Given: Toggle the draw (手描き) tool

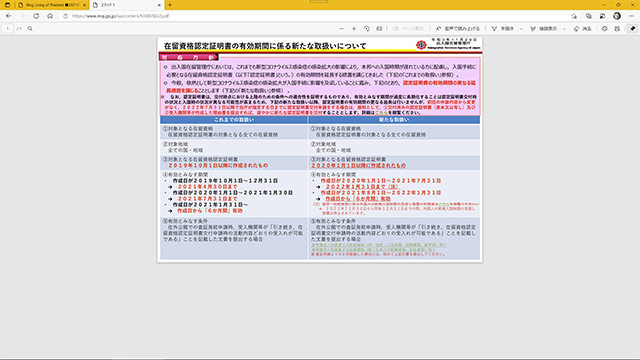Looking at the screenshot, I should (x=502, y=29).
